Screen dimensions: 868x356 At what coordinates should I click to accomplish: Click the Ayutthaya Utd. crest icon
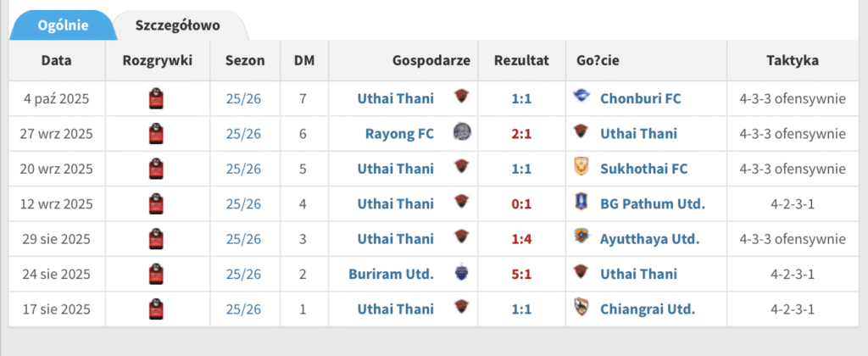coord(581,237)
